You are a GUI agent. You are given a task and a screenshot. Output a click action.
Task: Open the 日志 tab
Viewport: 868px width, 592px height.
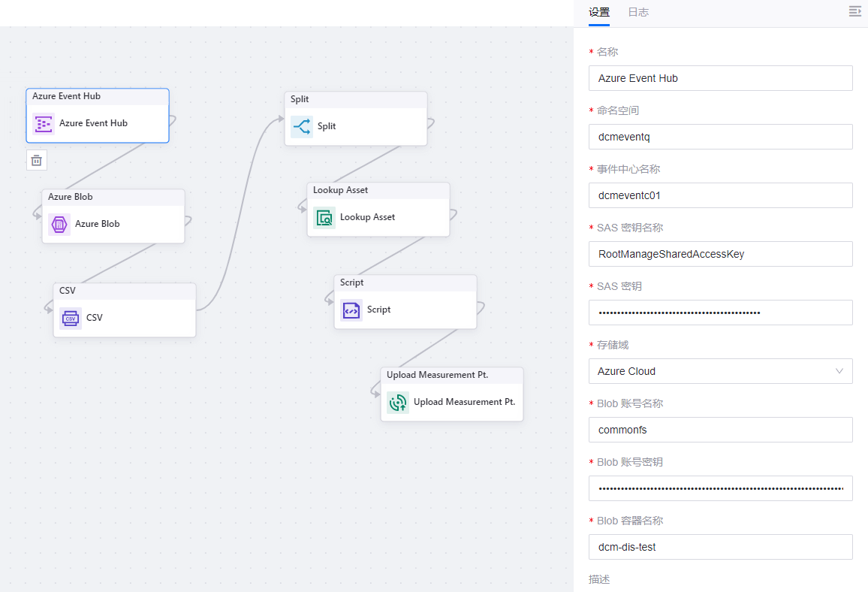click(x=638, y=12)
